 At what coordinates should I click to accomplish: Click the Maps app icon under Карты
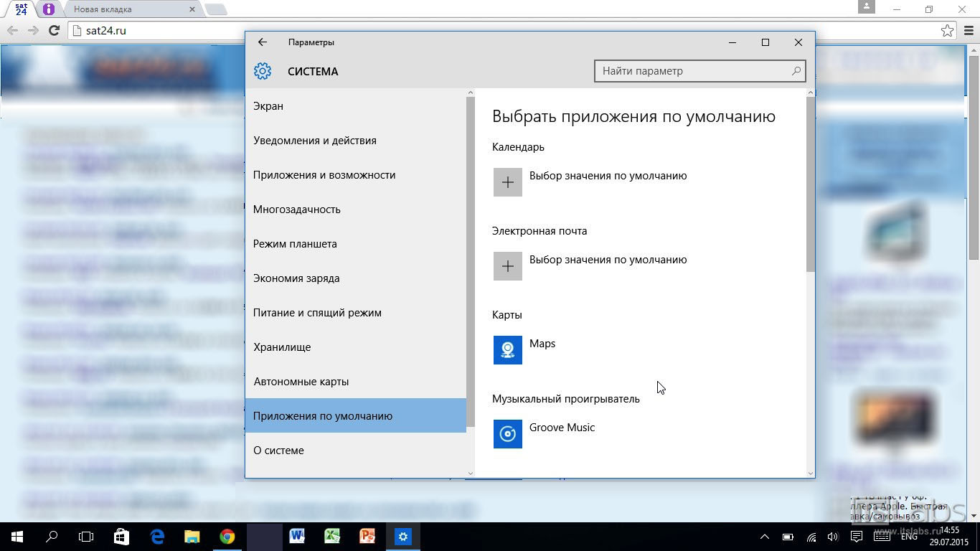tap(508, 350)
